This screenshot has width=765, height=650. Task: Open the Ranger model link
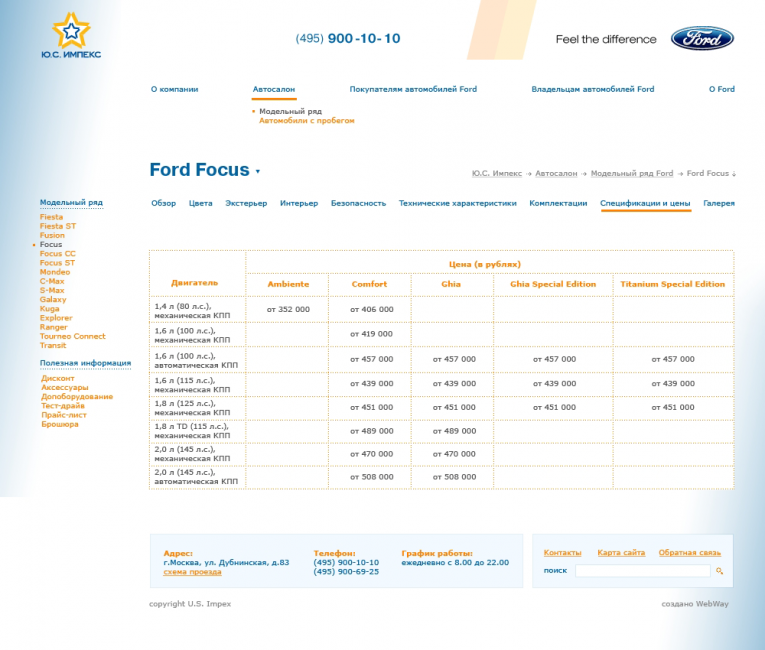click(53, 327)
